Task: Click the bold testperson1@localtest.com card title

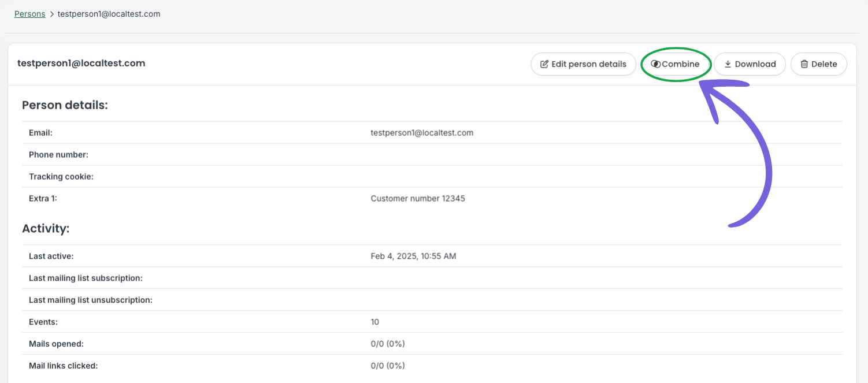Action: click(x=81, y=64)
